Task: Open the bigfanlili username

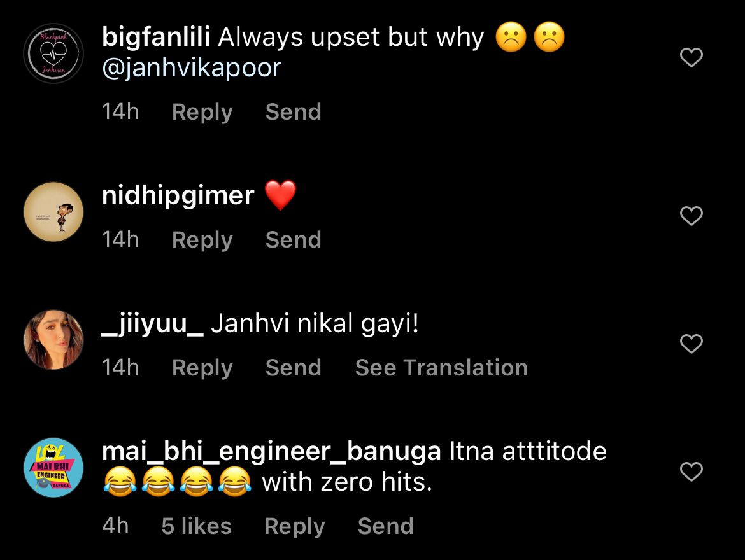Action: tap(156, 37)
